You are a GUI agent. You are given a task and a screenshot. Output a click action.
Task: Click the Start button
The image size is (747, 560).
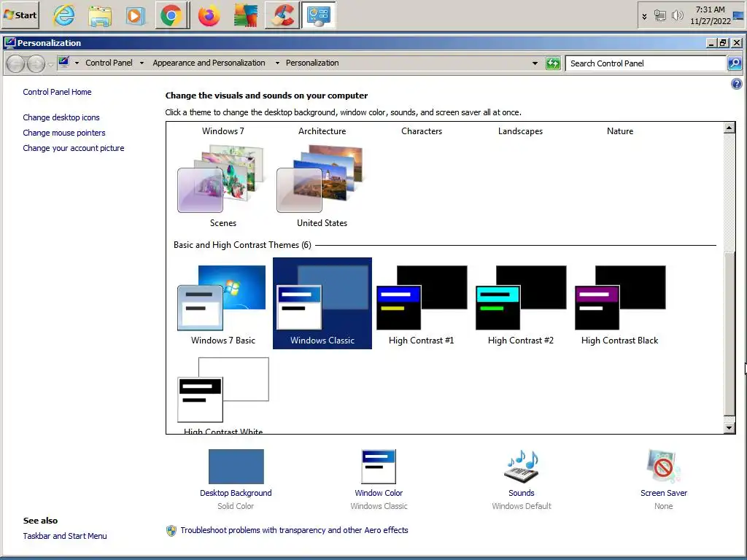click(20, 15)
